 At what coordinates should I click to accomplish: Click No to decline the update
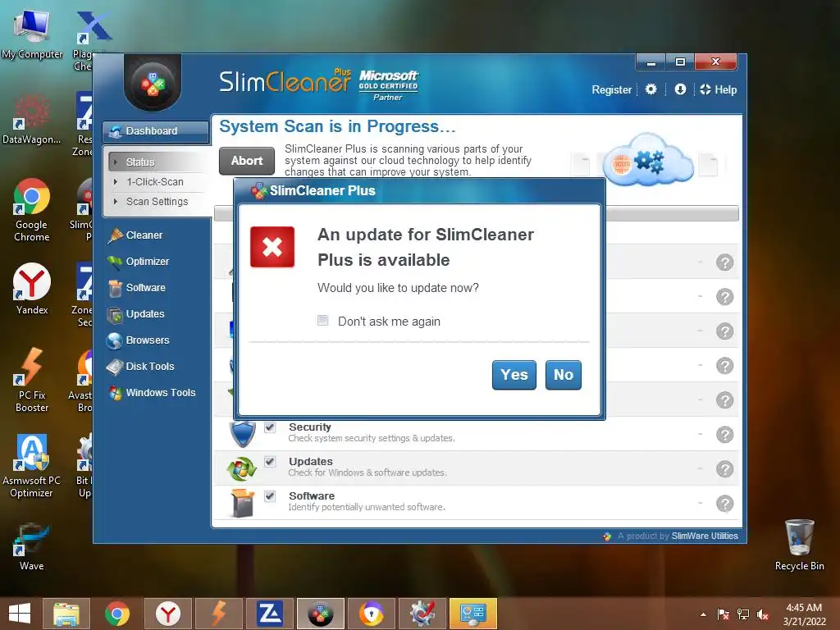click(563, 374)
